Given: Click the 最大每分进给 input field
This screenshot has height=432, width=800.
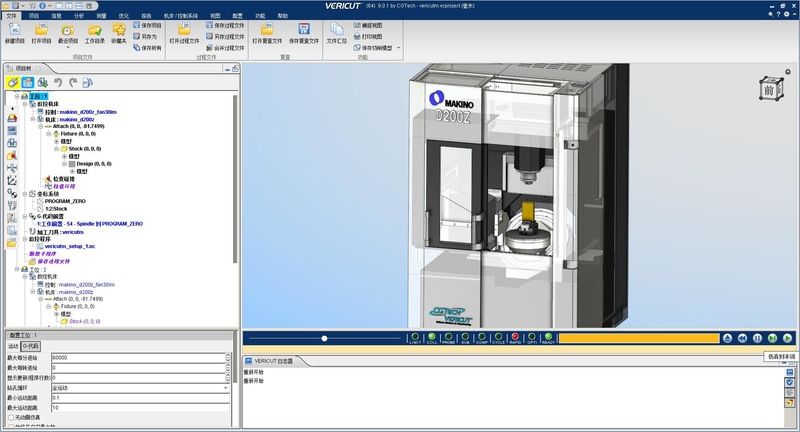Looking at the screenshot, I should [138, 358].
